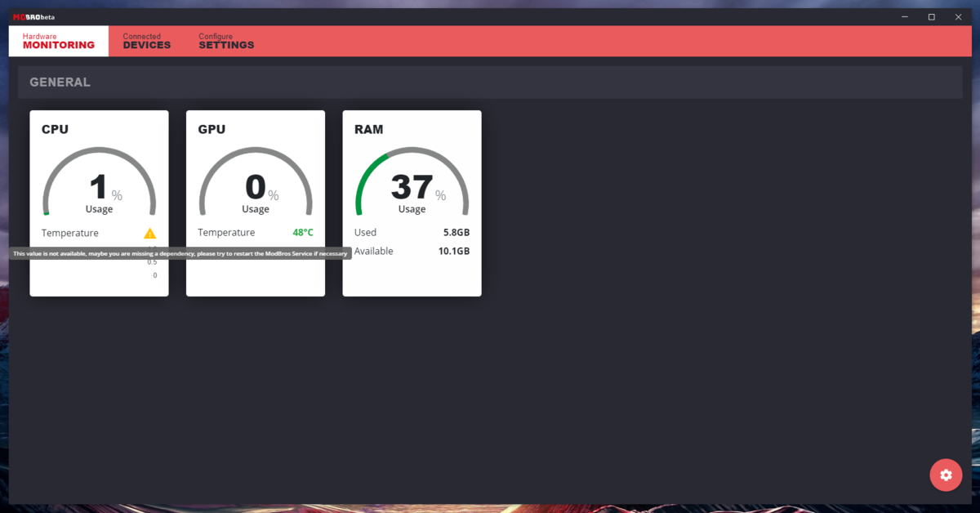The height and width of the screenshot is (513, 980).
Task: Click the red gear settings button
Action: point(946,475)
